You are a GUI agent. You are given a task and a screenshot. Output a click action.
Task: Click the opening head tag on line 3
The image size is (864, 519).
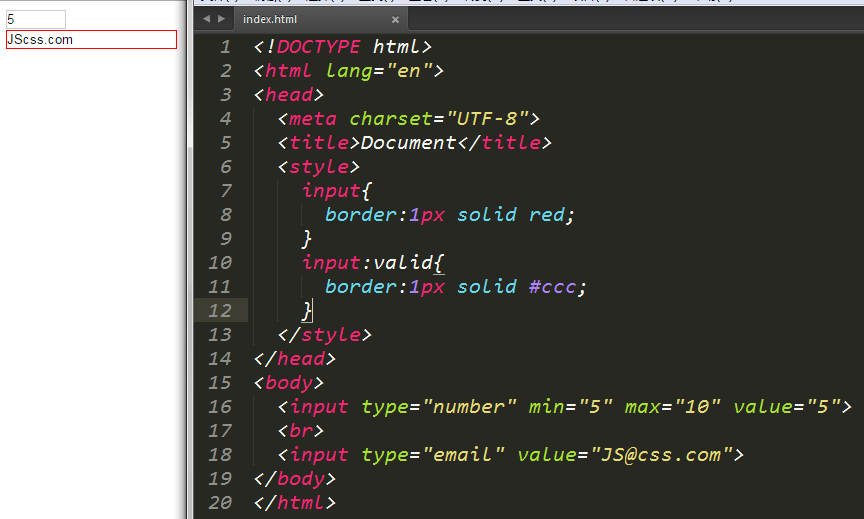[289, 95]
